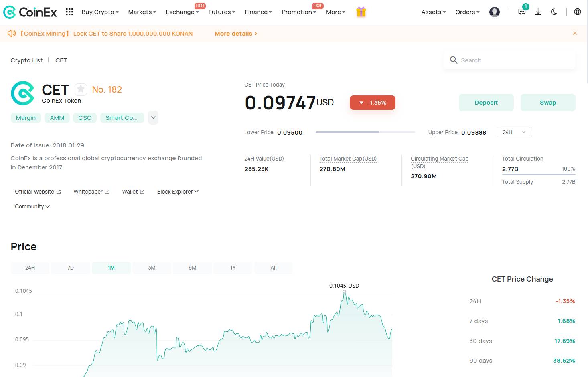Select the CSC tag
This screenshot has width=588, height=377.
pos(85,118)
